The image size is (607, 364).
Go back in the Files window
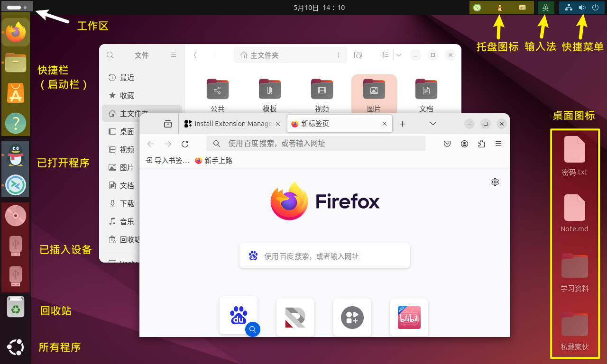[195, 55]
